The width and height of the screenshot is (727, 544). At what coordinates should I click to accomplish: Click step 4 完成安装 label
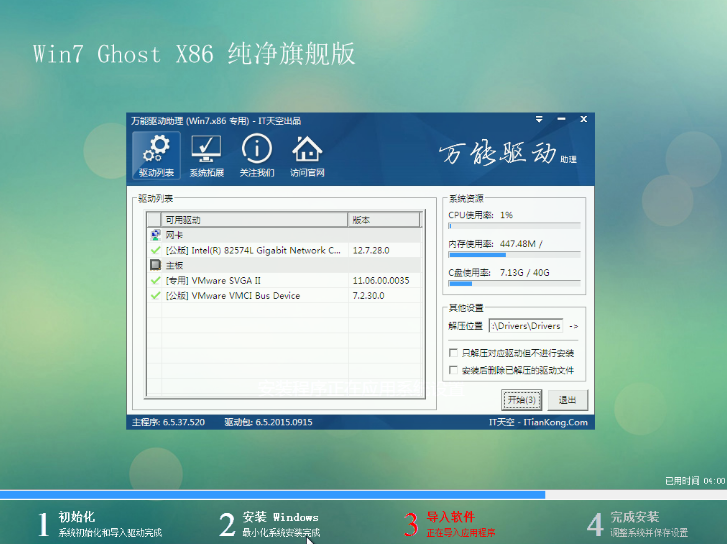[634, 517]
